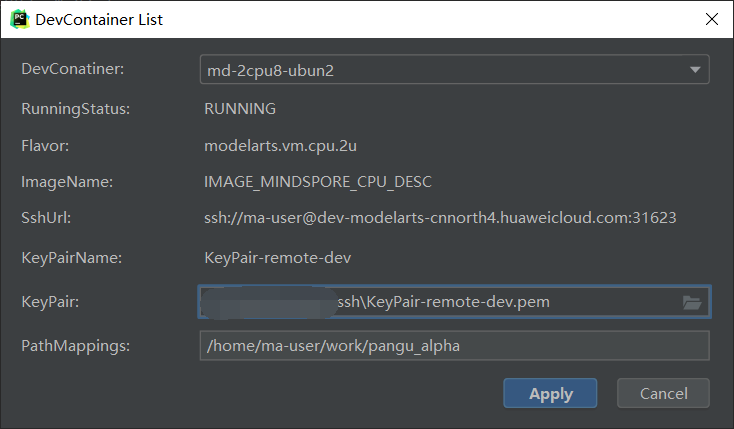Click the RunningStatus label
This screenshot has width=734, height=429.
[75, 109]
